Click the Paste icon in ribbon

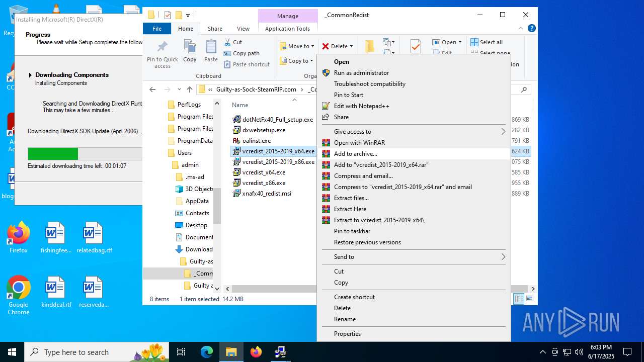[x=211, y=51]
